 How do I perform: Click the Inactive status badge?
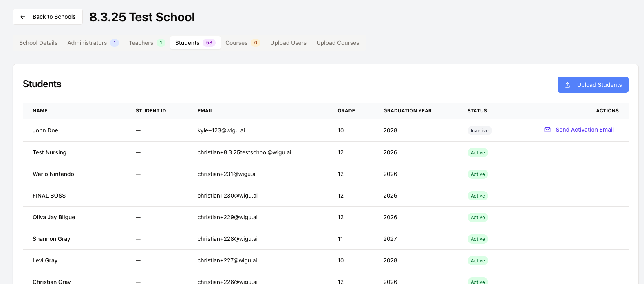pyautogui.click(x=479, y=131)
